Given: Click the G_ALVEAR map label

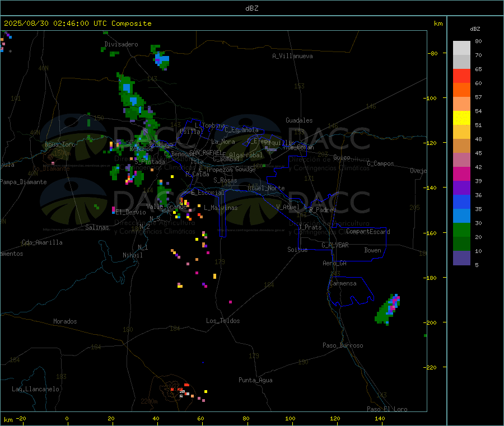Looking at the screenshot, I should pyautogui.click(x=335, y=245).
